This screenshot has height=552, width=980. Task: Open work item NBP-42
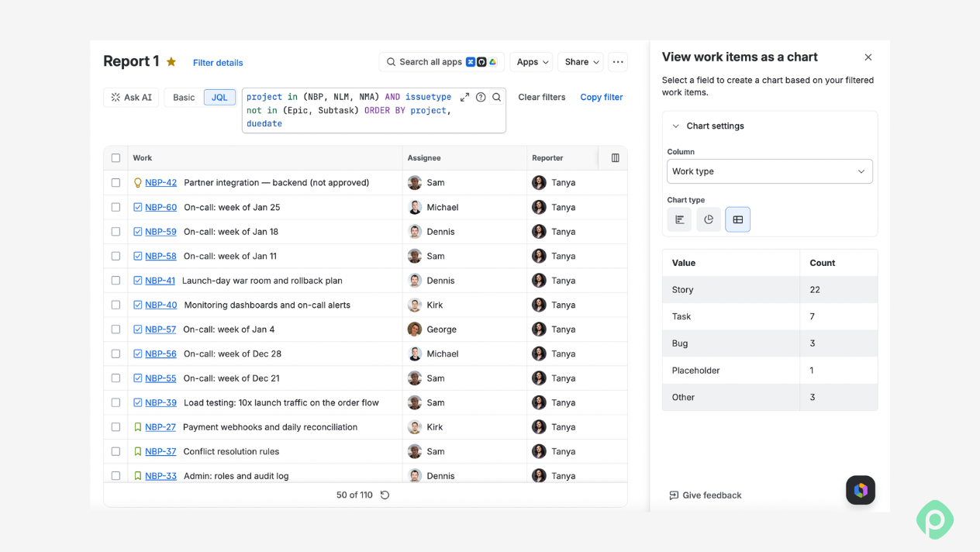coord(160,183)
